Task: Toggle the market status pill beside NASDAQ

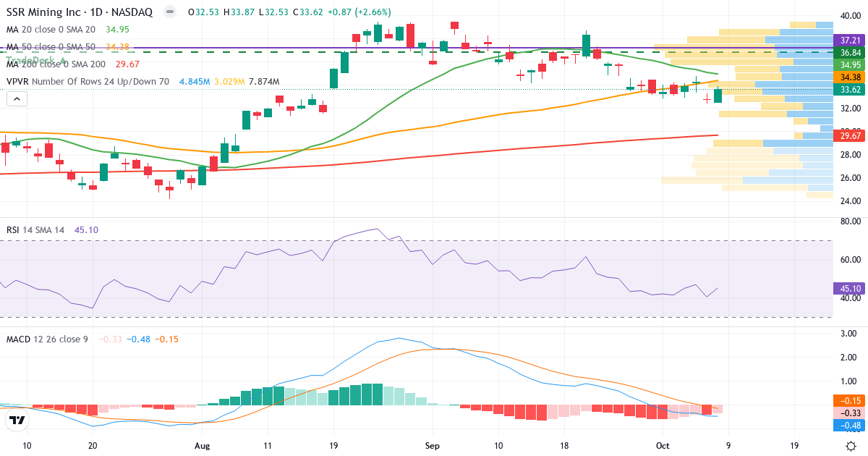Action: pos(169,12)
